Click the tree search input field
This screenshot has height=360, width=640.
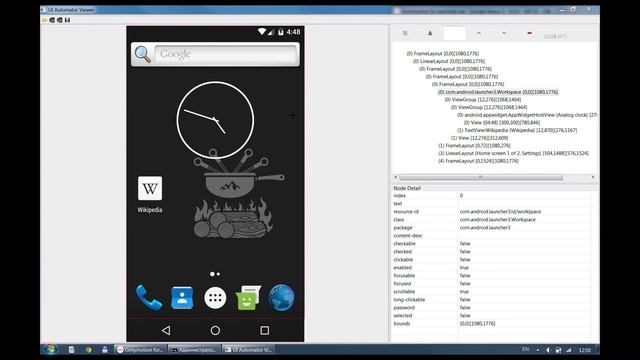454,33
